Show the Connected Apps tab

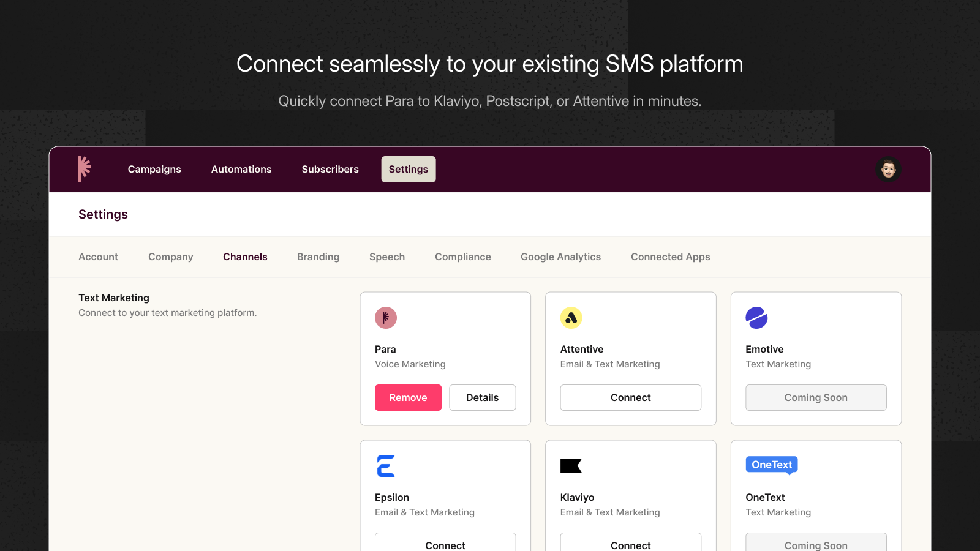670,257
